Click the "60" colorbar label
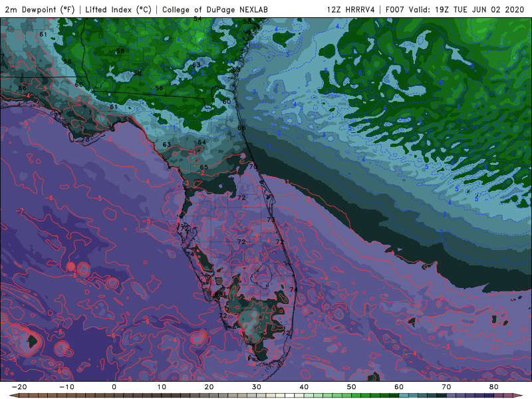This screenshot has width=532, height=399. pos(399,387)
